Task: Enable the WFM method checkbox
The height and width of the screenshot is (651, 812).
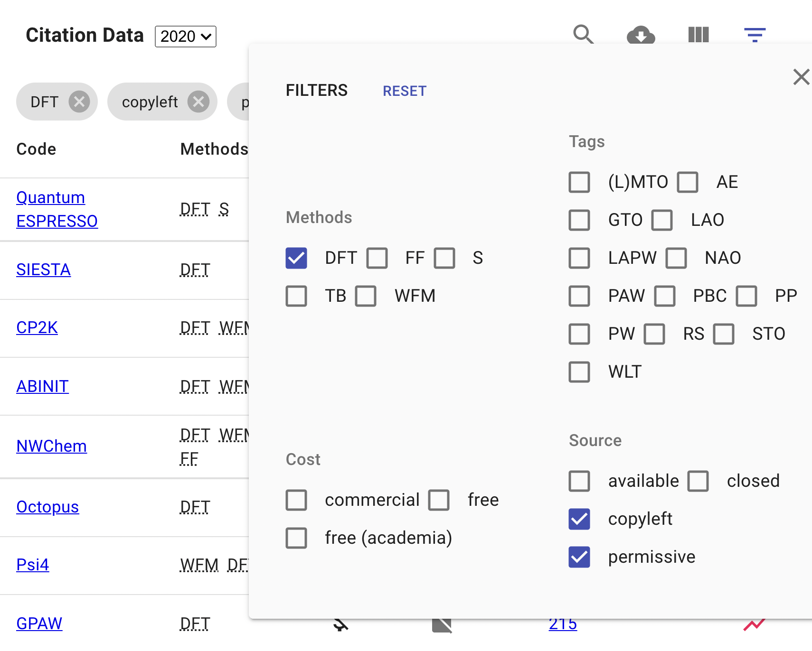Action: coord(366,296)
